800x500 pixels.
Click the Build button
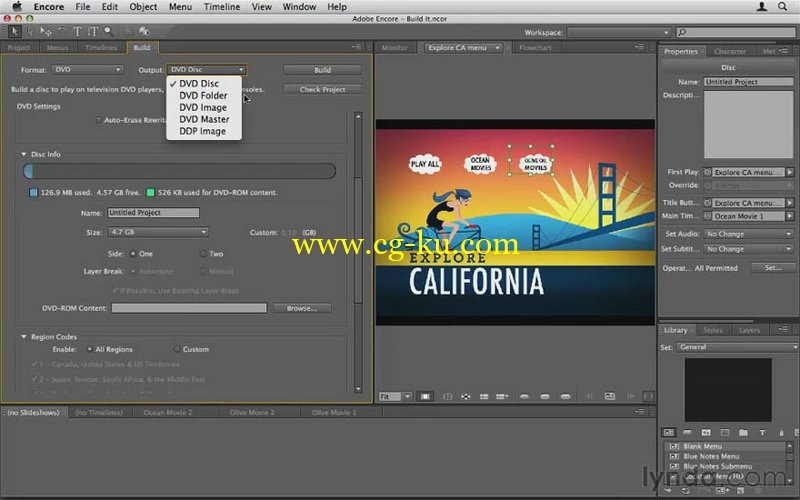322,69
